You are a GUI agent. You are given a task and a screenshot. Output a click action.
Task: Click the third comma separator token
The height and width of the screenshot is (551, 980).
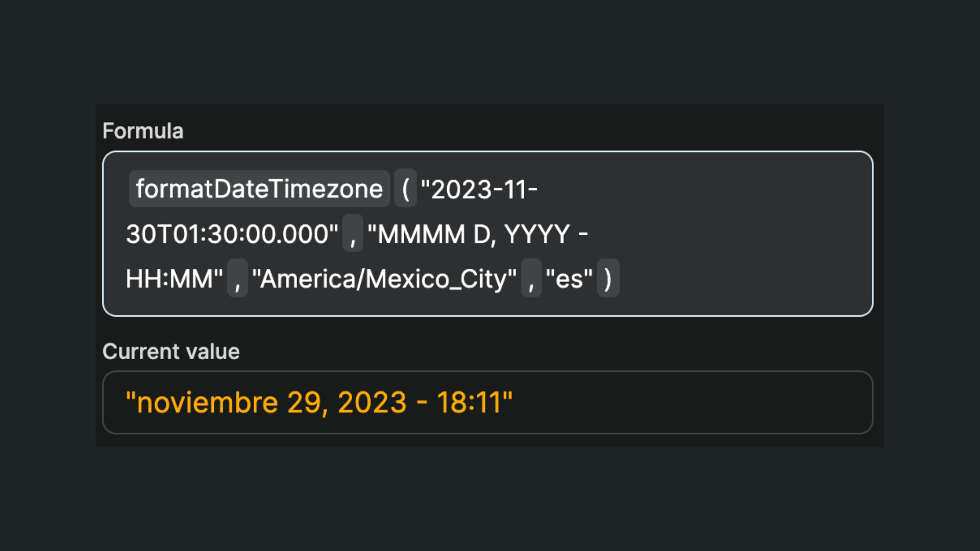click(x=531, y=279)
